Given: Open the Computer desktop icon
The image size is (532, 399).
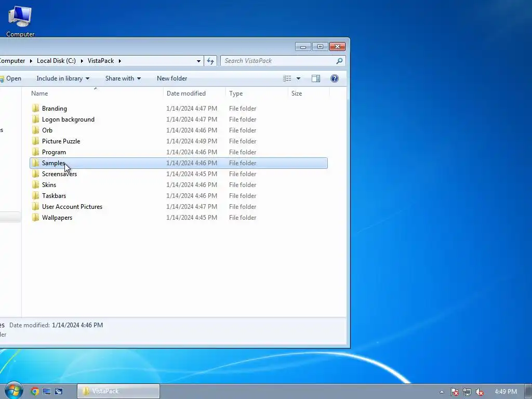Looking at the screenshot, I should click(20, 20).
